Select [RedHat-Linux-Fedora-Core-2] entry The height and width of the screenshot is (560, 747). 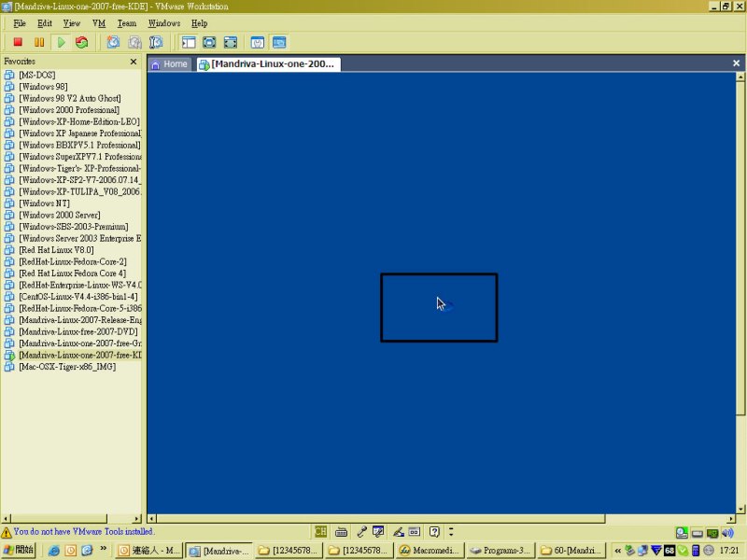[73, 262]
